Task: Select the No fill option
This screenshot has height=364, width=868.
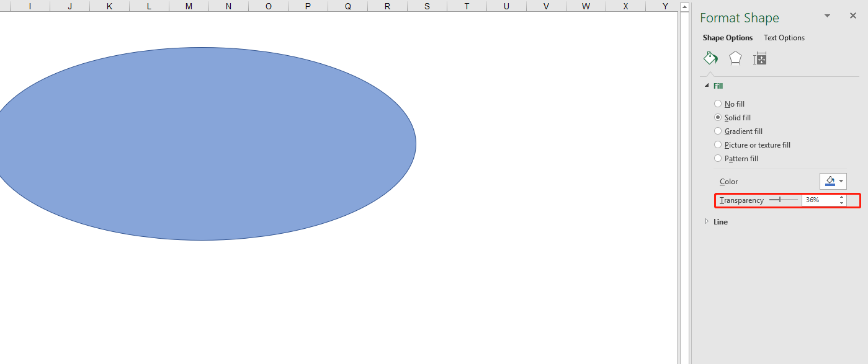Action: pos(718,104)
